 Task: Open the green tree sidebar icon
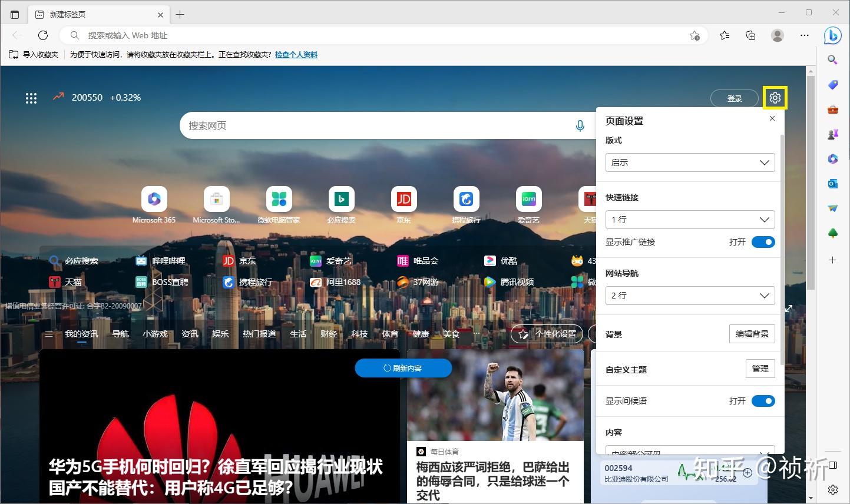click(x=832, y=234)
